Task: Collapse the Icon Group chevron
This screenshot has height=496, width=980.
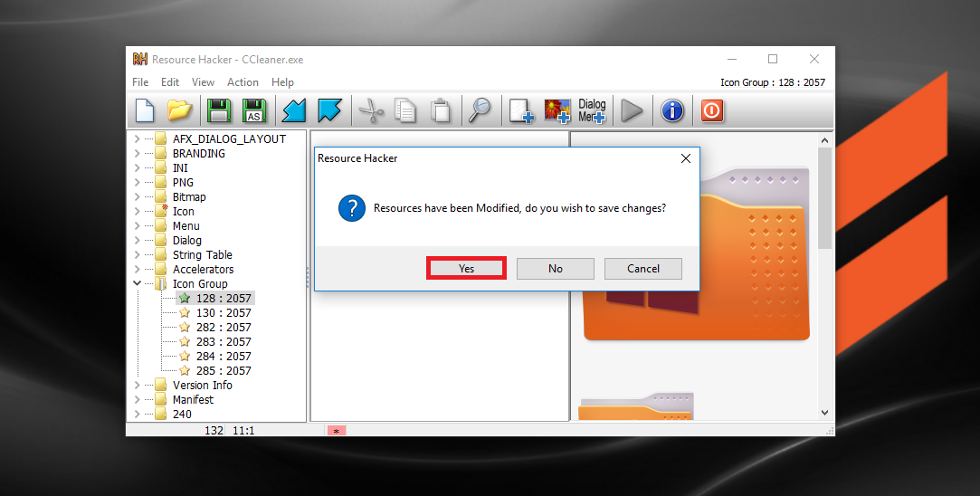Action: point(137,283)
